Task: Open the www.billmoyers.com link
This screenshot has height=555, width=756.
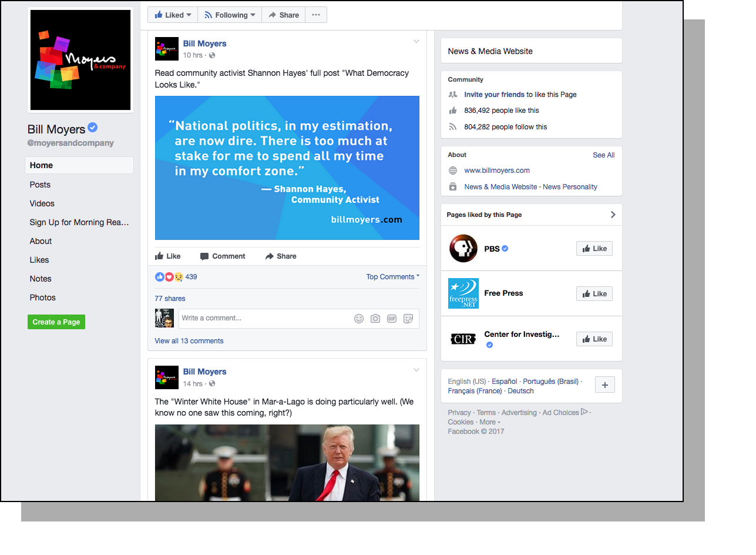Action: [x=497, y=170]
